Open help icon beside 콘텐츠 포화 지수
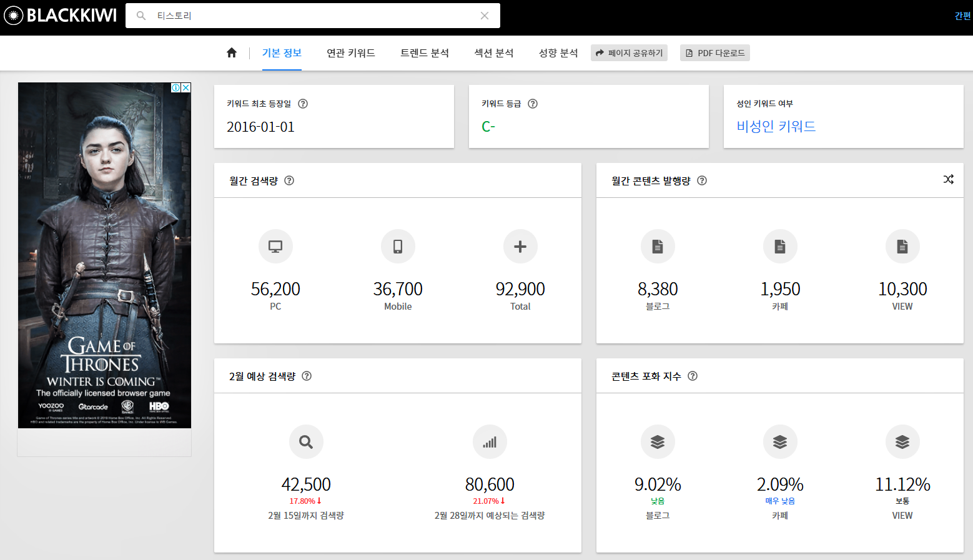 [x=693, y=376]
